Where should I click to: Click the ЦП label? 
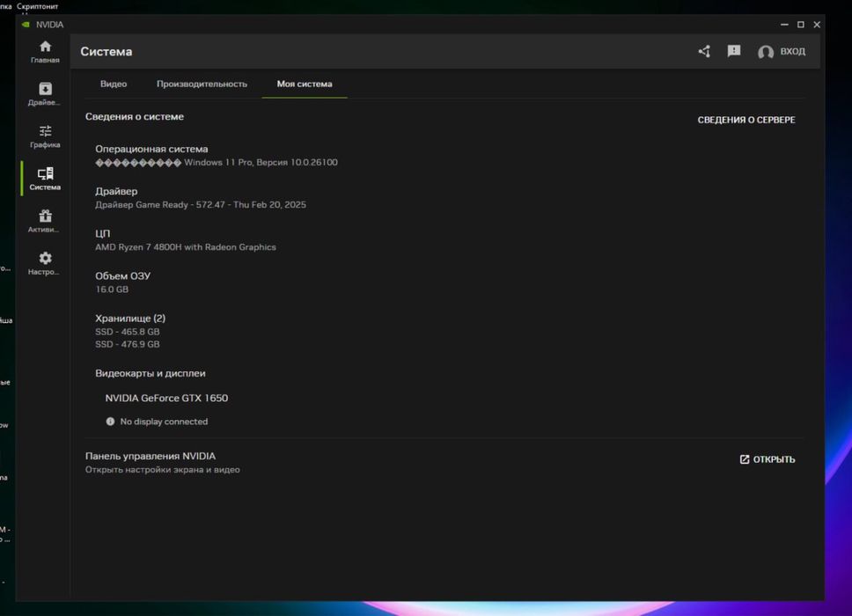tap(103, 233)
